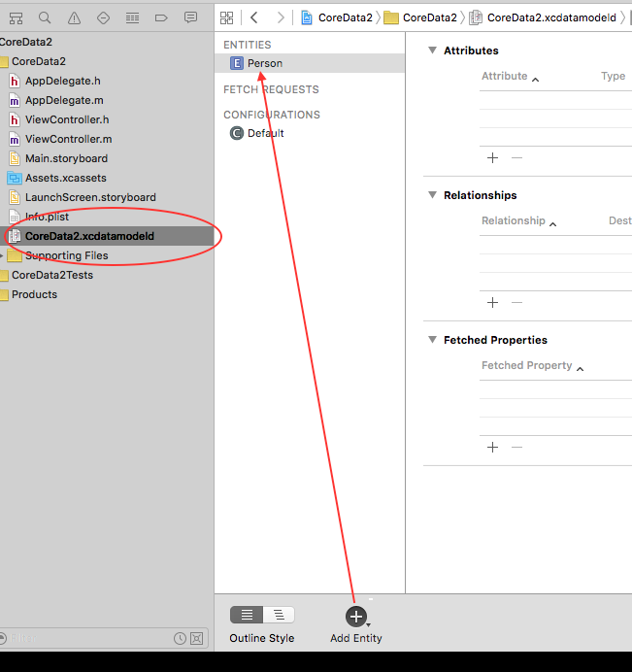Open the report navigator speech icon
632x672 pixels.
pos(190,17)
